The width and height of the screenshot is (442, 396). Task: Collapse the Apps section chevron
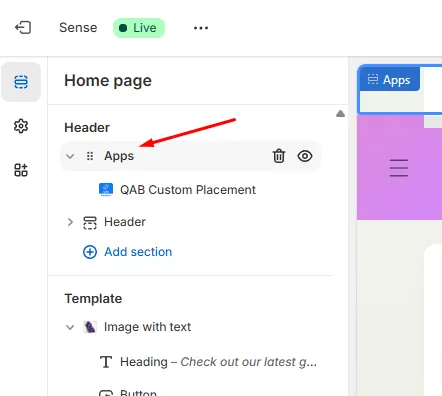click(70, 156)
